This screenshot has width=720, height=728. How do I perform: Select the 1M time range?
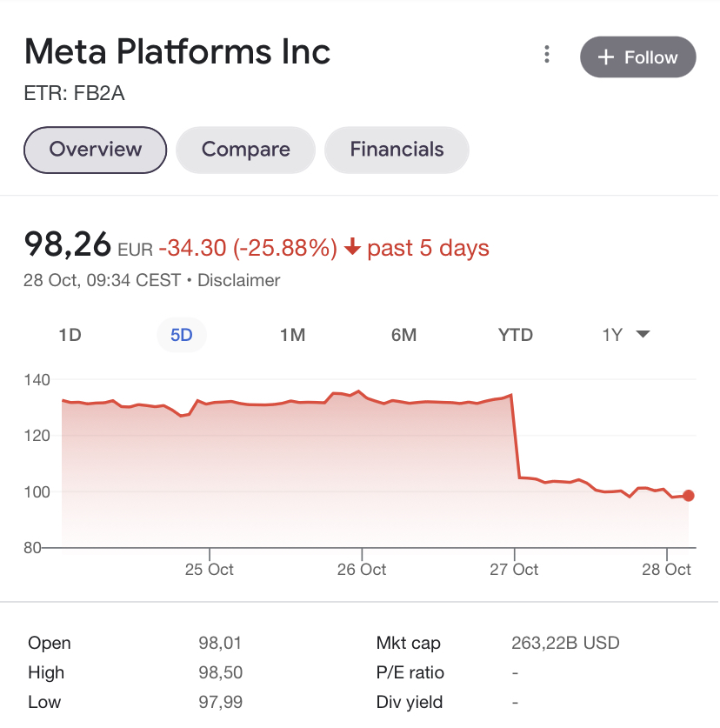(x=292, y=335)
